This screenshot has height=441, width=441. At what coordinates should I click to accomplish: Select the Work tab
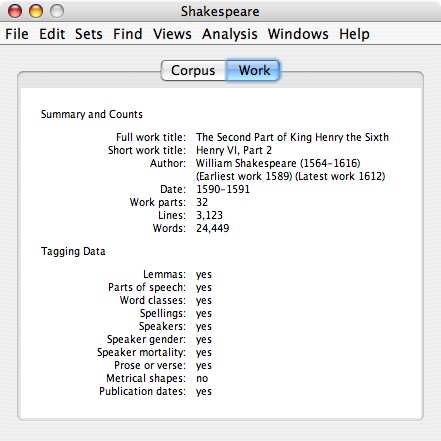[253, 70]
